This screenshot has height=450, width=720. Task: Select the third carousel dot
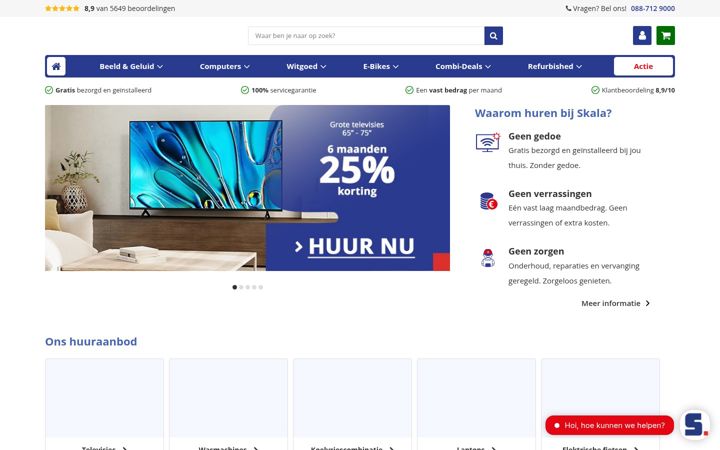[x=248, y=287]
